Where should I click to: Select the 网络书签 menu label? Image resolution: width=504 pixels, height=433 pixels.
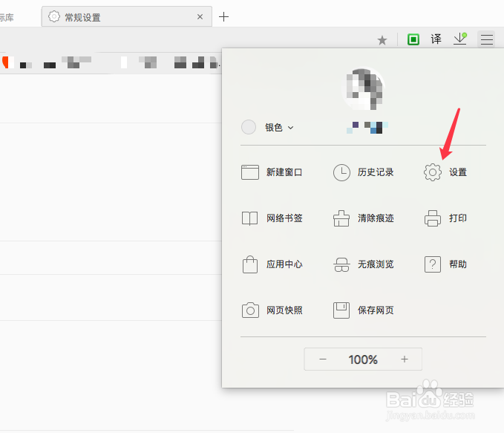click(x=284, y=218)
